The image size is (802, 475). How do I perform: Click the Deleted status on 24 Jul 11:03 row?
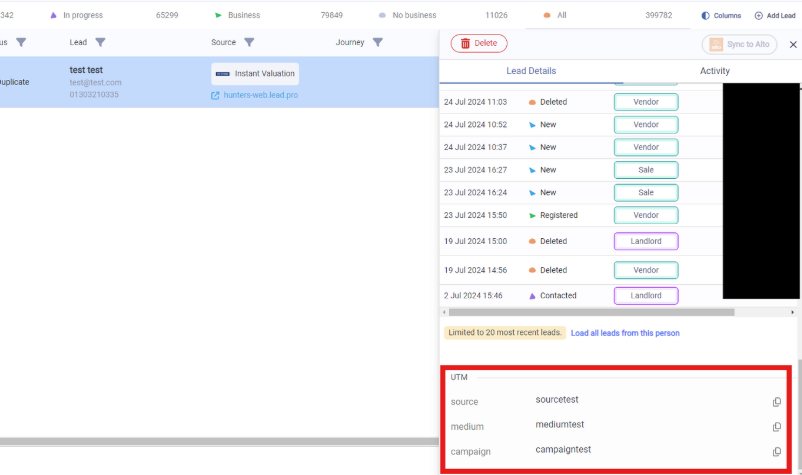coord(548,102)
